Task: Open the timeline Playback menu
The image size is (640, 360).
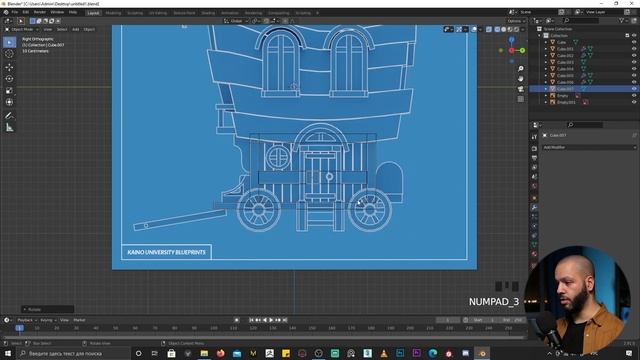Action: point(27,320)
